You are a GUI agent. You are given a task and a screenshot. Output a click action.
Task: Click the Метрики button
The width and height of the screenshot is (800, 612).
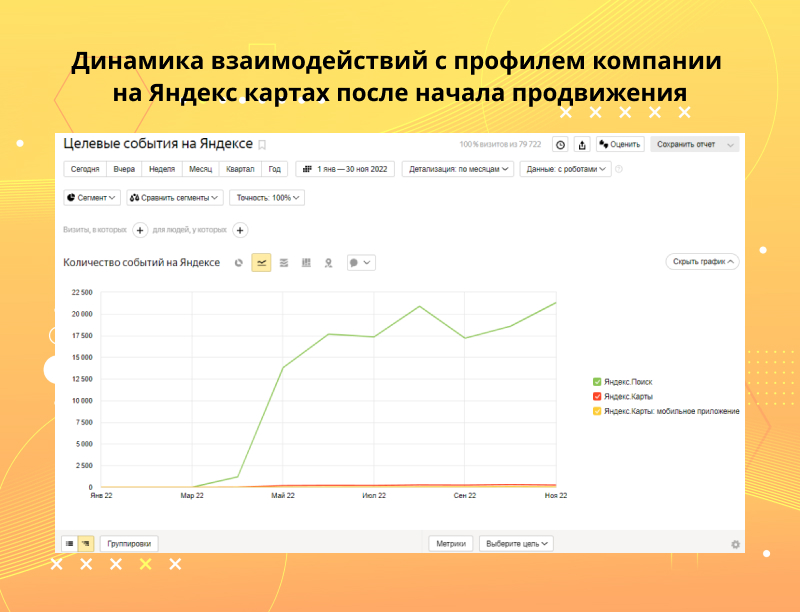tap(451, 544)
